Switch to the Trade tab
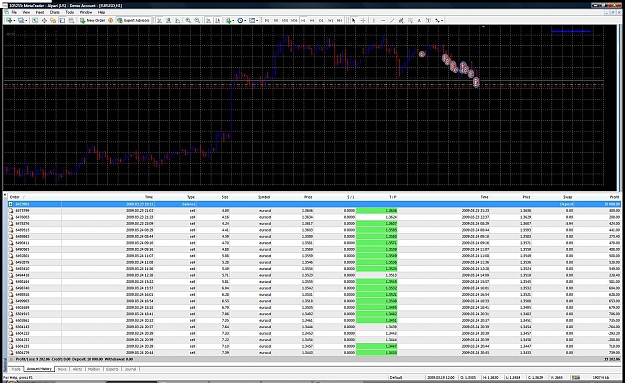 16,369
